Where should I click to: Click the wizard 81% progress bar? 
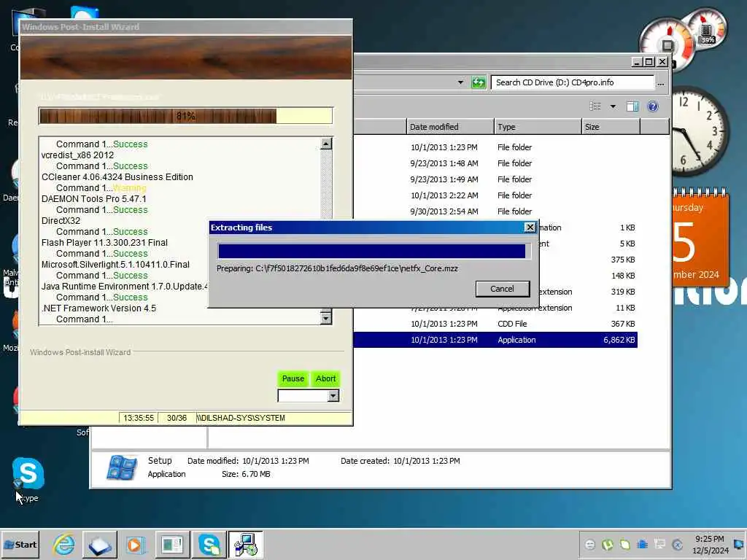click(x=185, y=116)
